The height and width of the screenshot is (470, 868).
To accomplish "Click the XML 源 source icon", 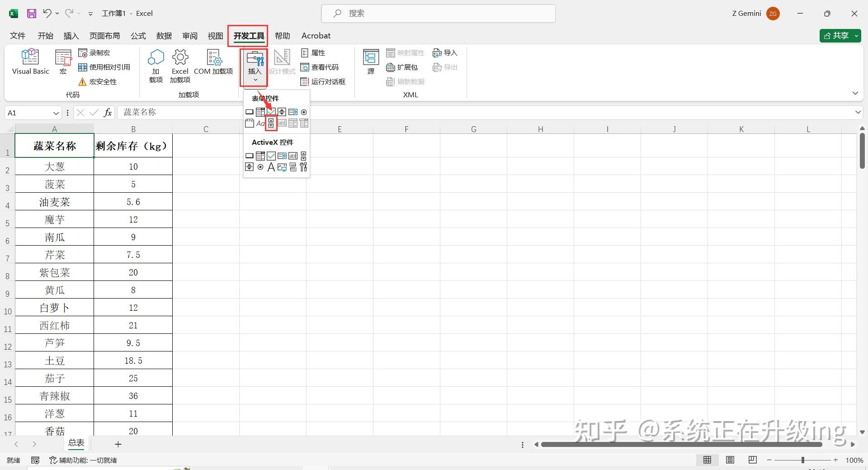I will point(371,62).
